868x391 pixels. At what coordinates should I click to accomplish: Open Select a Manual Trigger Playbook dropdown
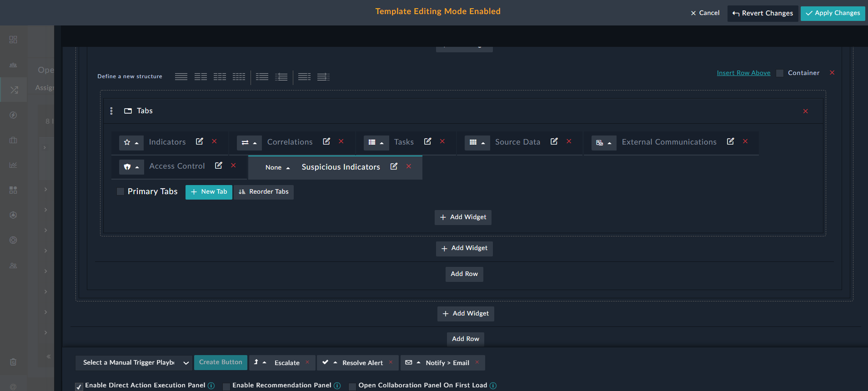134,363
